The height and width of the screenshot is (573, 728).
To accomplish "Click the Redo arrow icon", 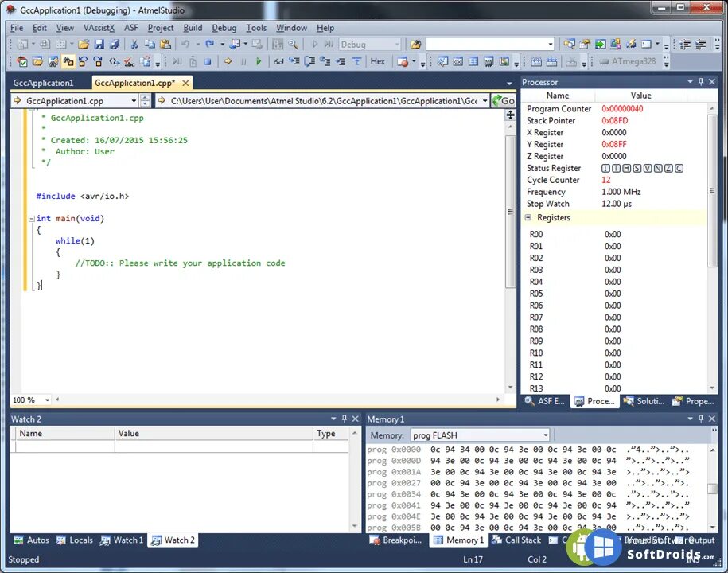I will coord(210,44).
